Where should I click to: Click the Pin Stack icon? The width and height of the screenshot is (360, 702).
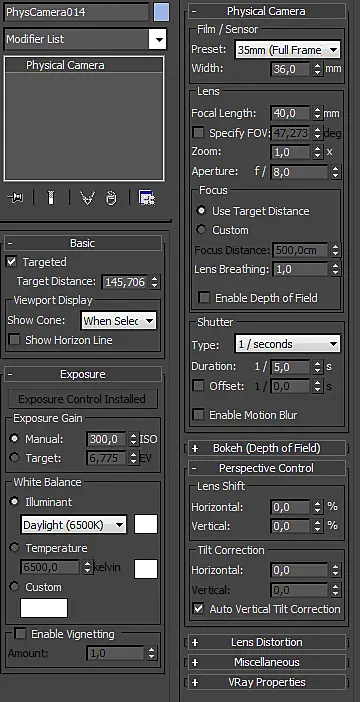click(x=15, y=197)
